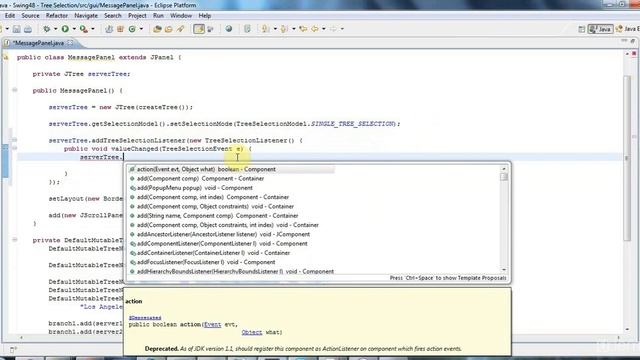Open the Forward history dropdown arrow
The height and width of the screenshot is (360, 640).
pyautogui.click(x=342, y=29)
